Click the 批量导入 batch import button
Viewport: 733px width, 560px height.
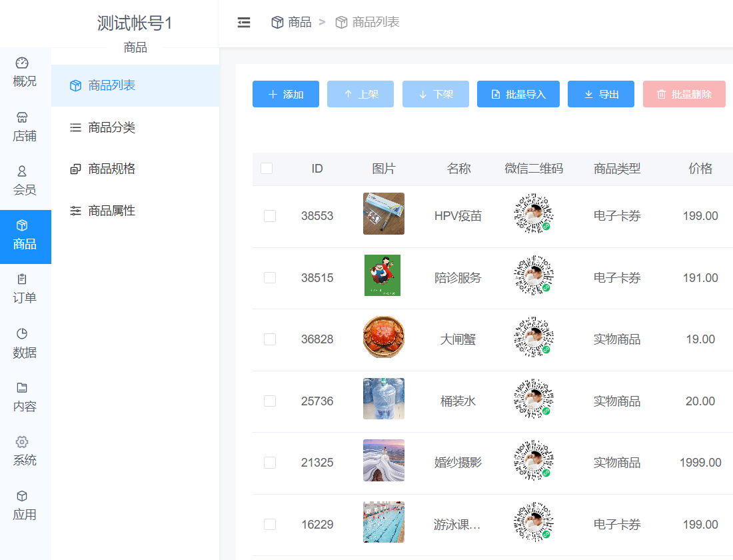point(518,94)
